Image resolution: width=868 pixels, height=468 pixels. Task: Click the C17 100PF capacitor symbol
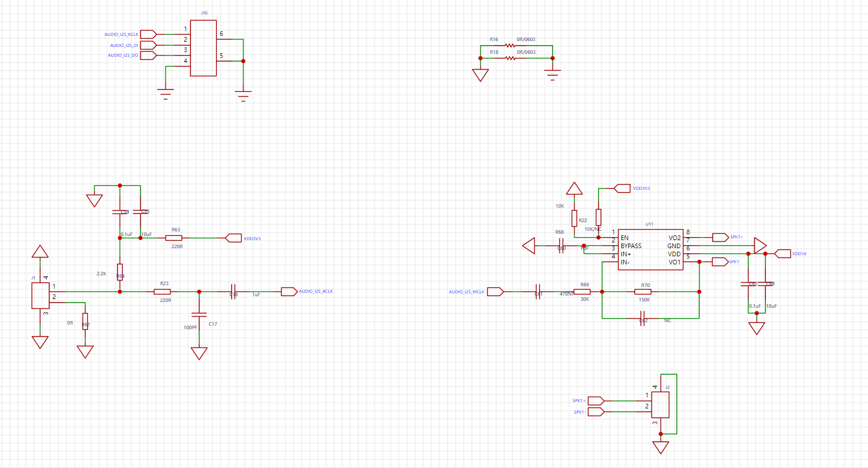199,314
